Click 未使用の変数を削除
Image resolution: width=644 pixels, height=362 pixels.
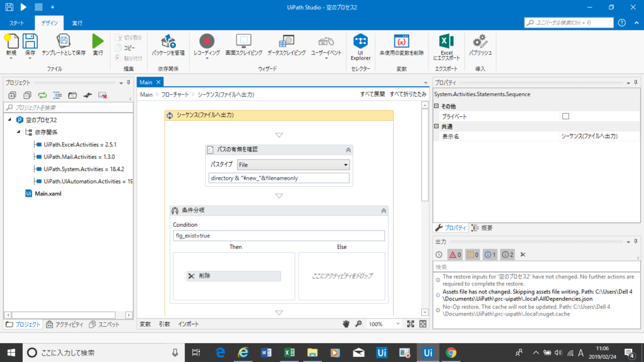click(401, 45)
